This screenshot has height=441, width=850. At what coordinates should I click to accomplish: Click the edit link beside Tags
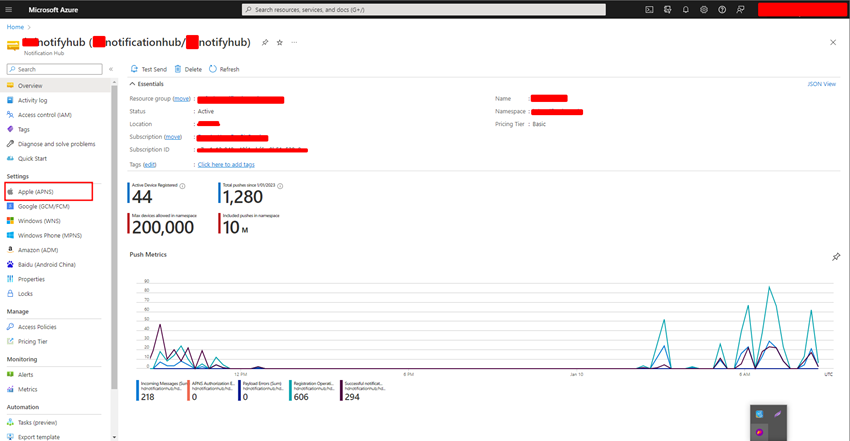[x=150, y=165]
